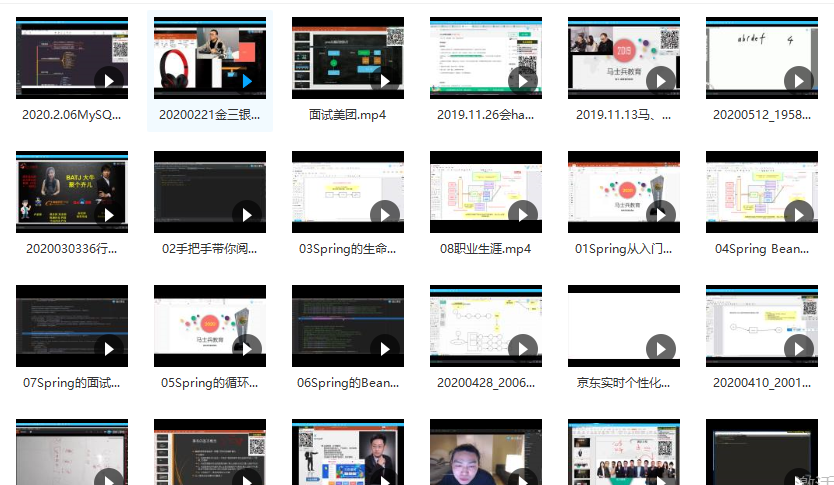Screen dimensions: 834x485
Task: Click play icon on 02手把手带你阅... thumbnail
Action: coord(247,215)
